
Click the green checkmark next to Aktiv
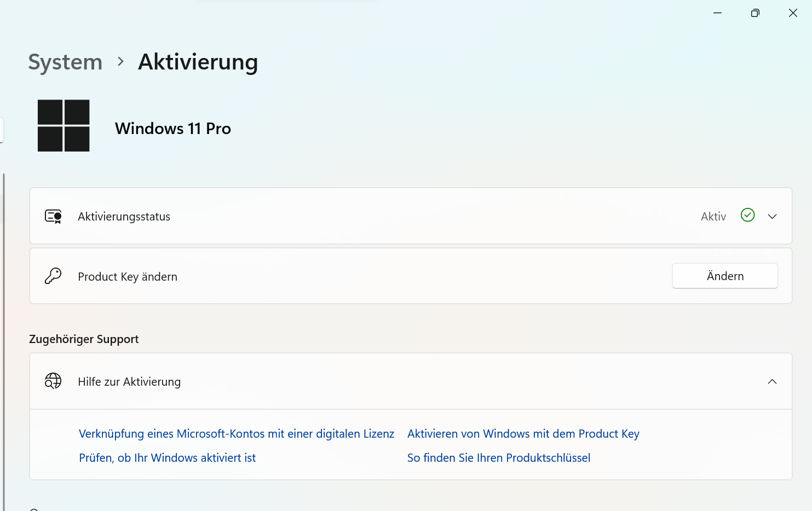click(747, 215)
